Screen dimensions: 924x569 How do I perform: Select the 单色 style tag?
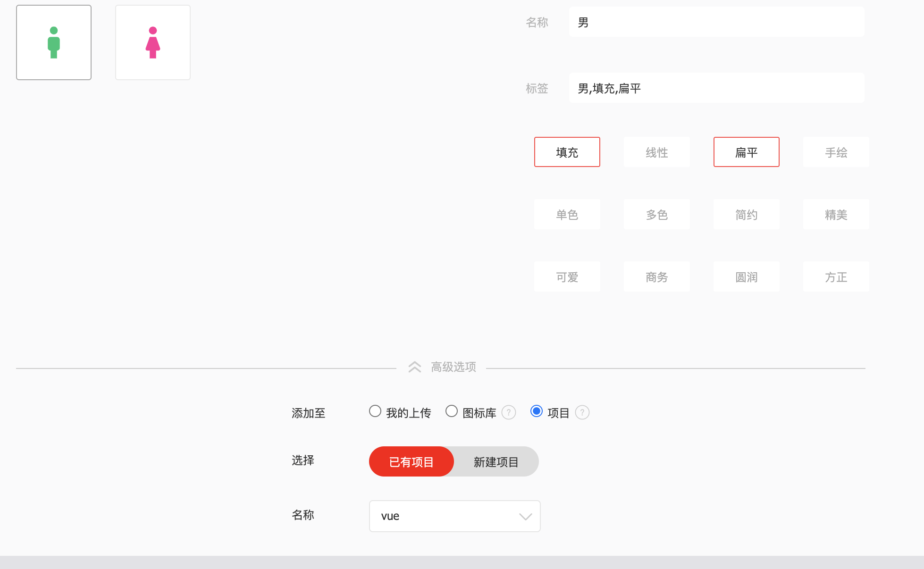point(567,214)
